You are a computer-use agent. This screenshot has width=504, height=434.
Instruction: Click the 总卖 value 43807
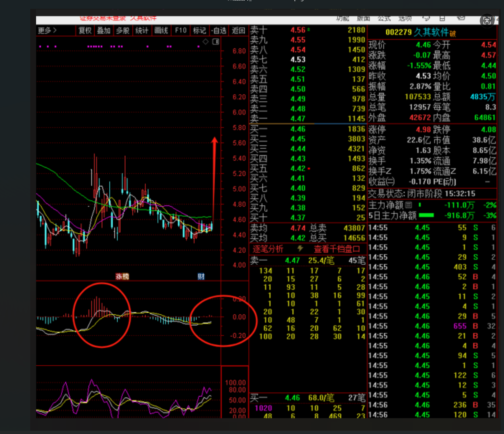pyautogui.click(x=354, y=228)
